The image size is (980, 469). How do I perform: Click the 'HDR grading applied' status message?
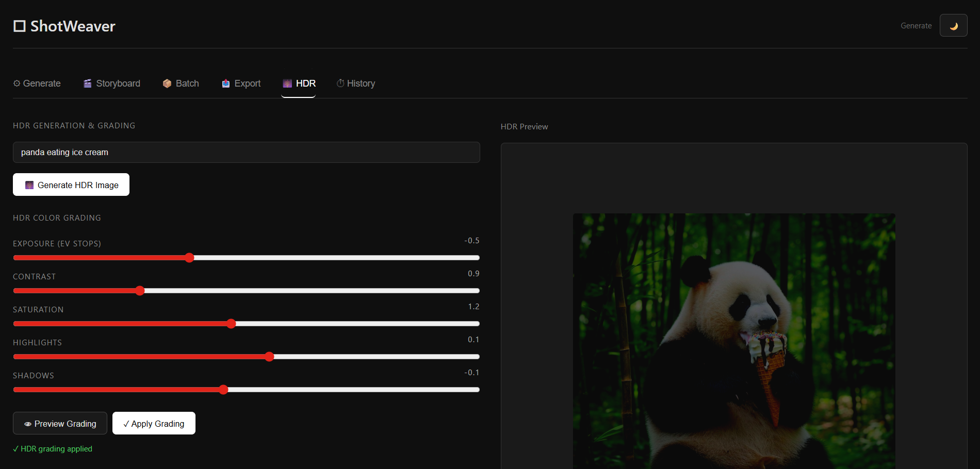[x=53, y=449]
